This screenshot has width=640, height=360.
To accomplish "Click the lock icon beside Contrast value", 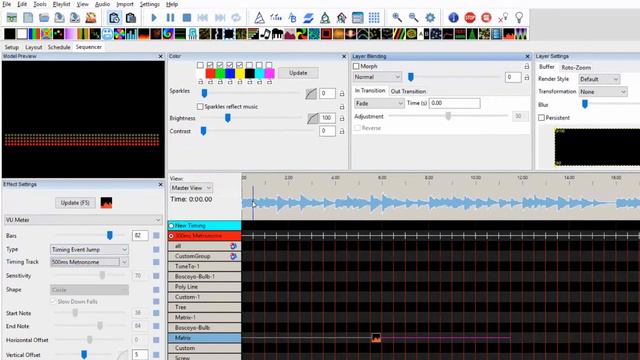I will click(342, 131).
